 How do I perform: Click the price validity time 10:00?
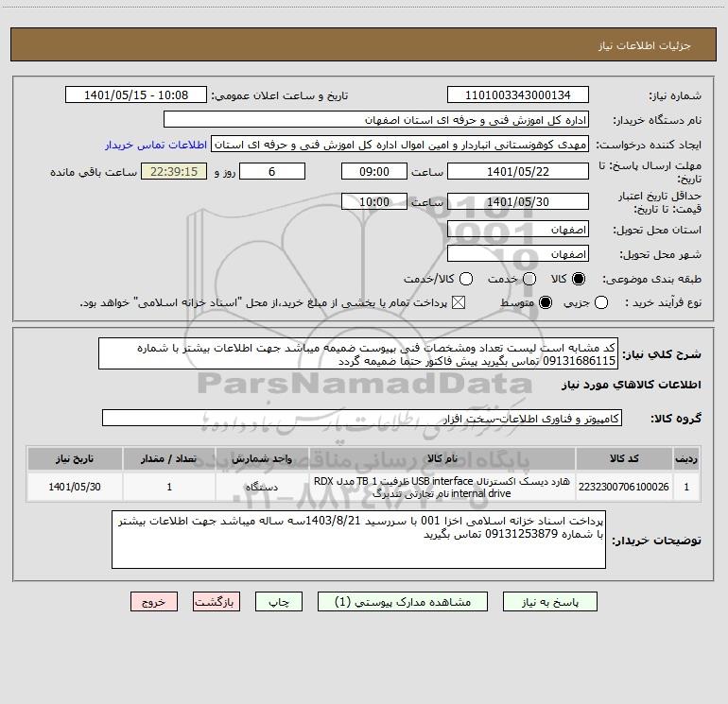(x=374, y=202)
